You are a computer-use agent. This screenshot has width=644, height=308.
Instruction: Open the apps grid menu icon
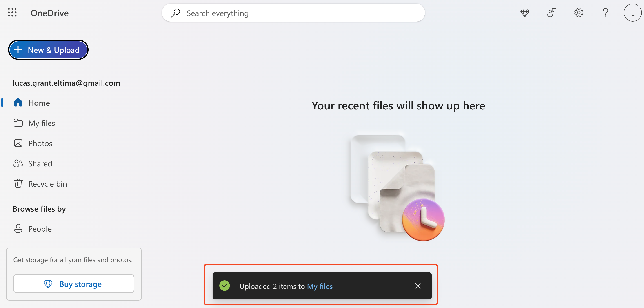click(12, 12)
